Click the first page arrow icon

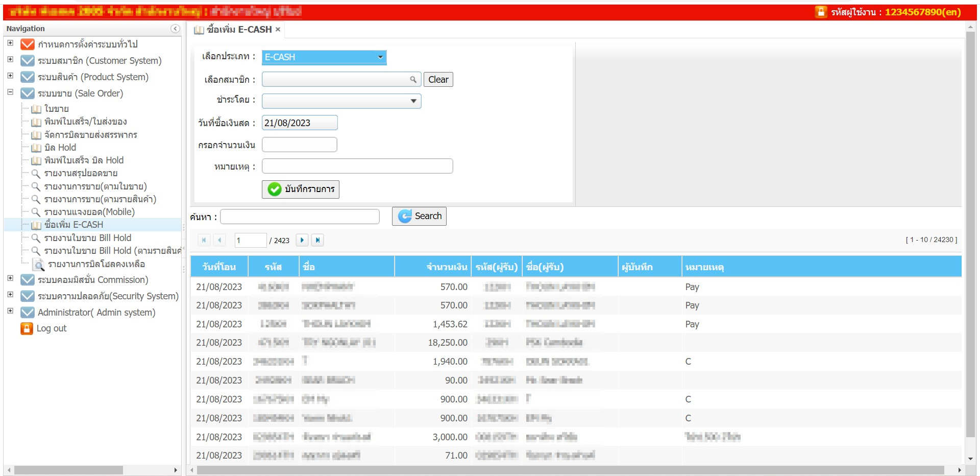pos(204,240)
